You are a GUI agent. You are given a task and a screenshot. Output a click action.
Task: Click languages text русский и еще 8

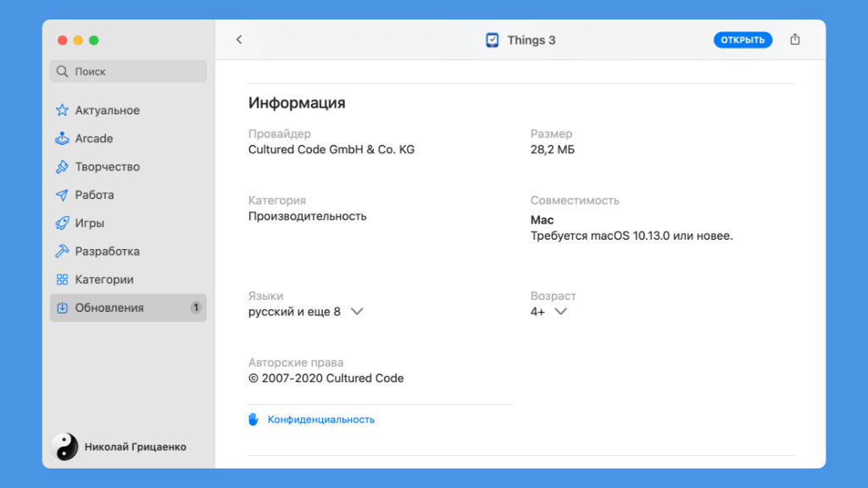point(294,312)
